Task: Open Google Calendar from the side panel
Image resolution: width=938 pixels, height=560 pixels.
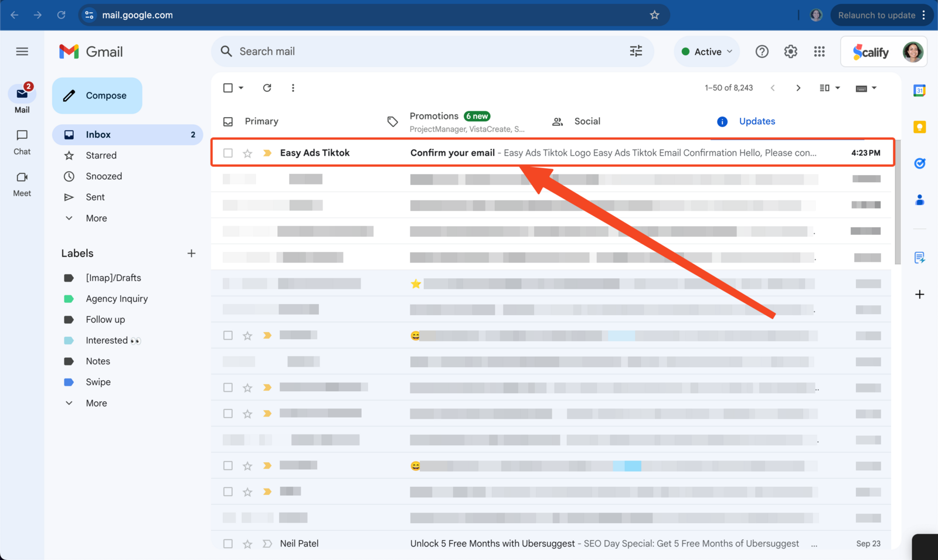Action: point(919,90)
